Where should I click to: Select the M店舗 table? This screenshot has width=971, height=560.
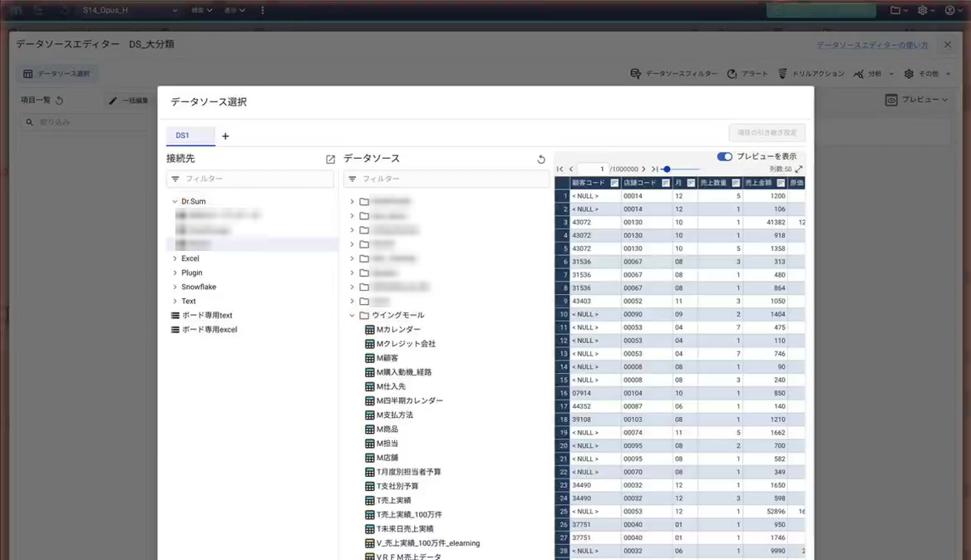[387, 458]
